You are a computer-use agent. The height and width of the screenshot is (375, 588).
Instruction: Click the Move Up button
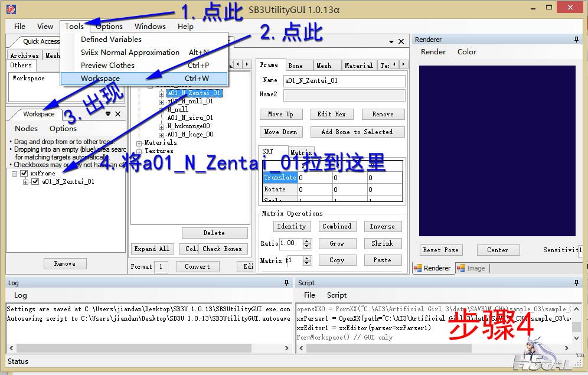[280, 114]
